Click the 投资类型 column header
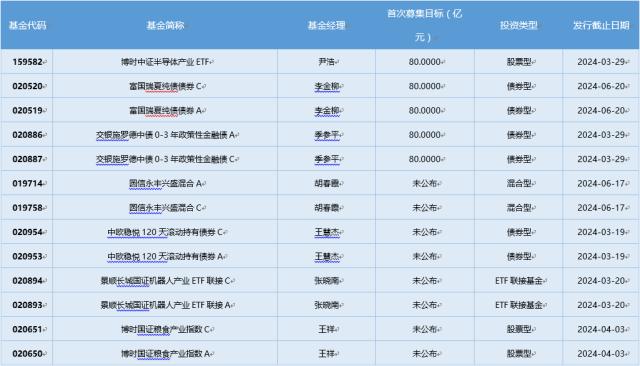The width and height of the screenshot is (640, 366). pyautogui.click(x=519, y=25)
